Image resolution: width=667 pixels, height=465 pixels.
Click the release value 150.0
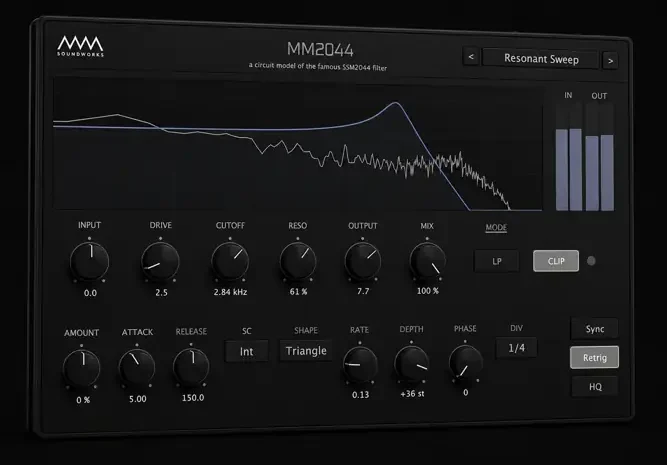coord(193,398)
